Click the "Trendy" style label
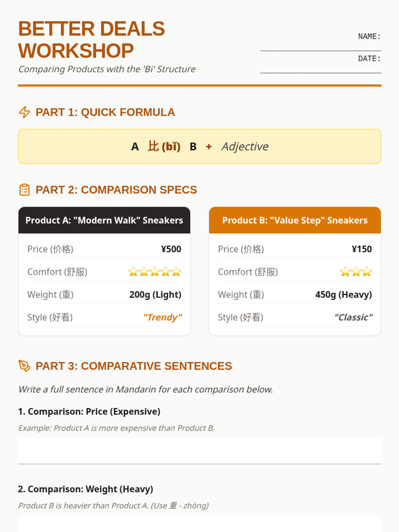Viewport: 399px width, 532px height. coord(162,317)
